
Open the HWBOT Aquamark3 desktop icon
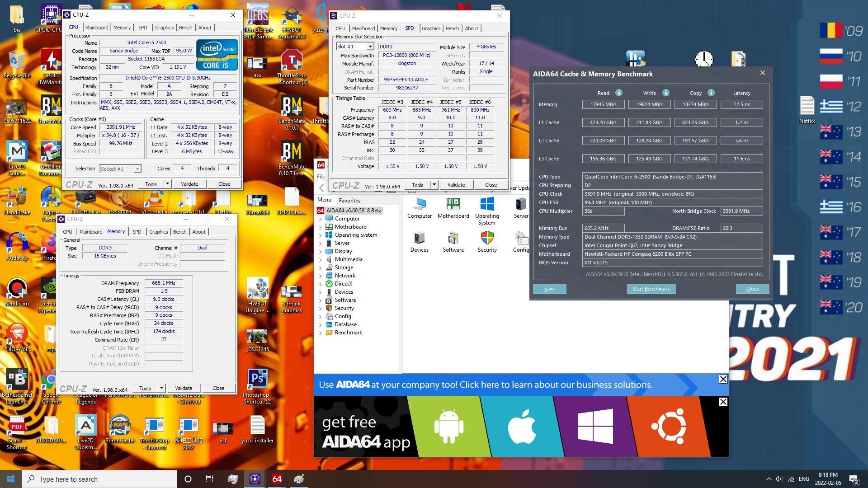click(292, 23)
